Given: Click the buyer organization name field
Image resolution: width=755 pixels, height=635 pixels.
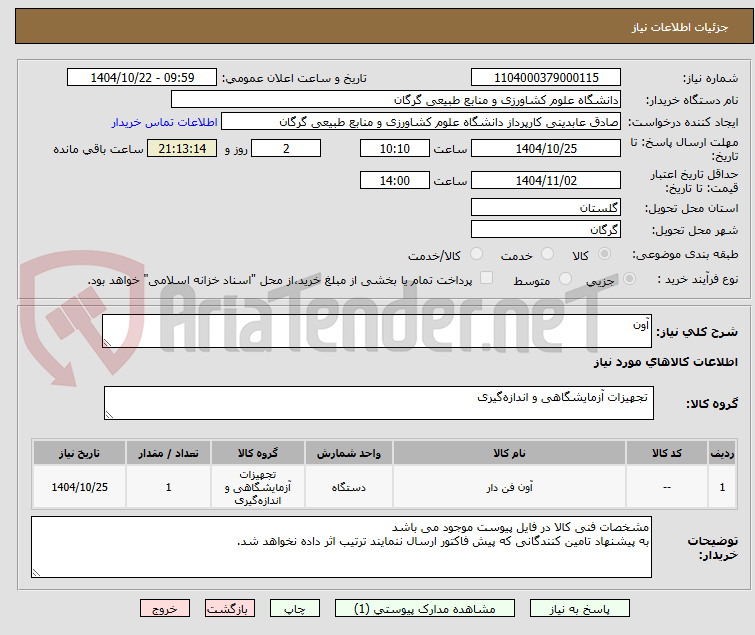Looking at the screenshot, I should pyautogui.click(x=396, y=100).
